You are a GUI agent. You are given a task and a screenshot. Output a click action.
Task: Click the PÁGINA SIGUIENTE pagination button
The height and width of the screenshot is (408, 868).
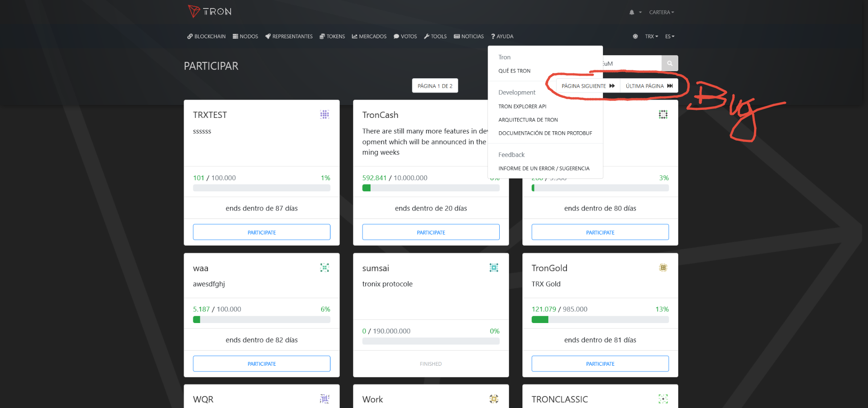pyautogui.click(x=587, y=85)
